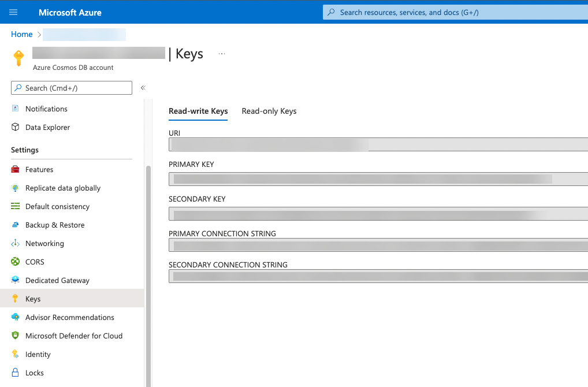588x387 pixels.
Task: Click the Locks padlock icon
Action: 15,373
